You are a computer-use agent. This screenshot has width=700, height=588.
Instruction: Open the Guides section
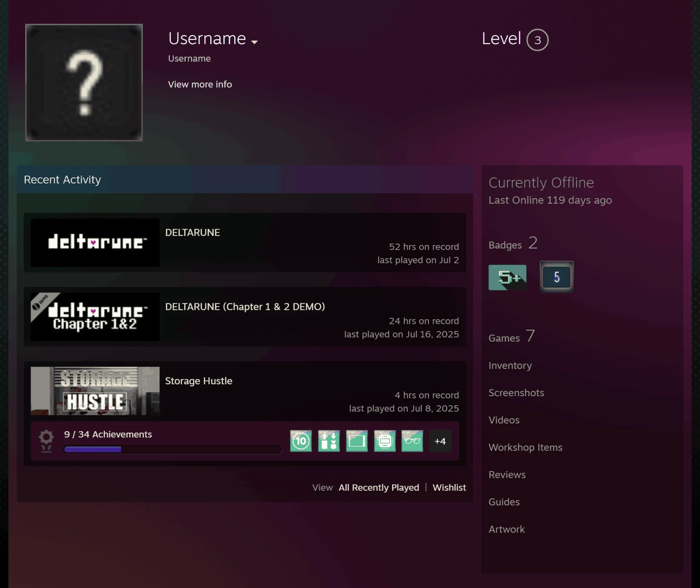[504, 502]
